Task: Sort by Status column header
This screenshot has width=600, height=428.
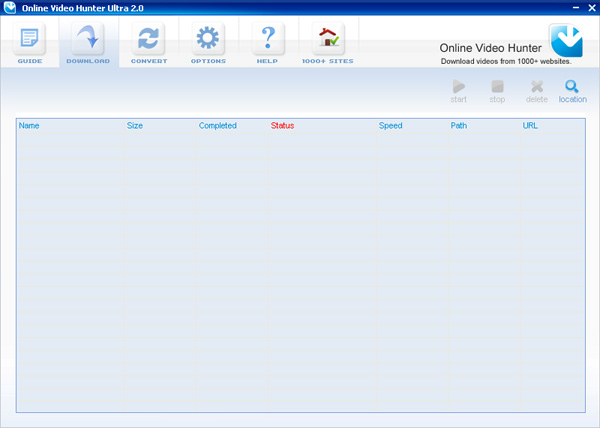Action: (282, 125)
